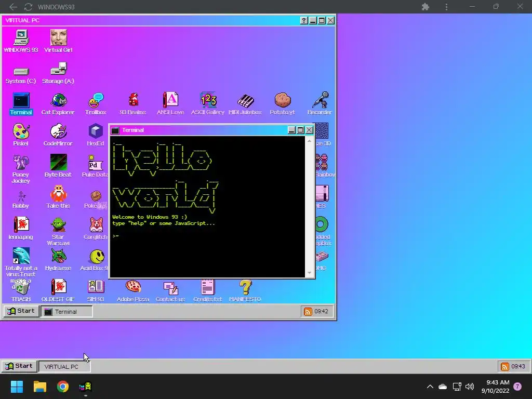Minimize the Terminal window
Viewport: 532px width, 399px height.
(x=291, y=130)
